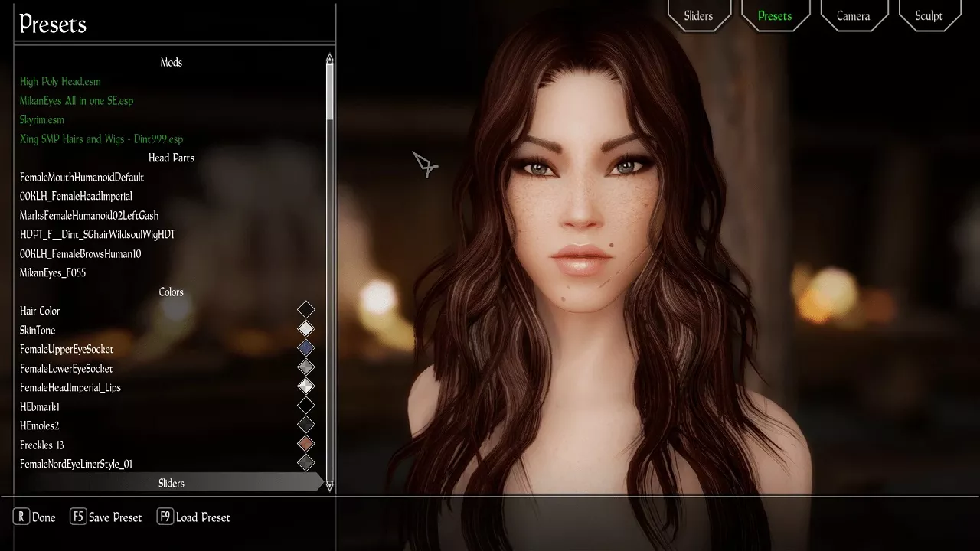980x551 pixels.
Task: Open the Presets tab
Action: pos(775,15)
